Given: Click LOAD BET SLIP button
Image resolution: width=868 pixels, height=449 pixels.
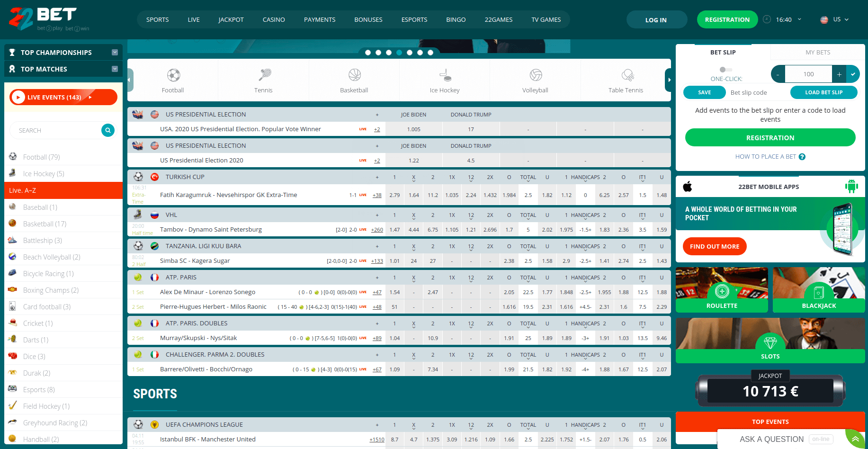Looking at the screenshot, I should (824, 92).
